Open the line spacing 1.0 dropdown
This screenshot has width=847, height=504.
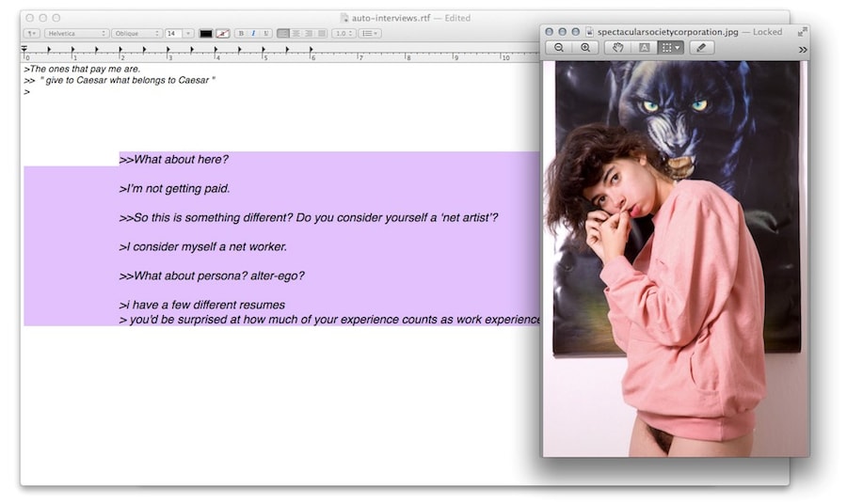click(x=343, y=34)
